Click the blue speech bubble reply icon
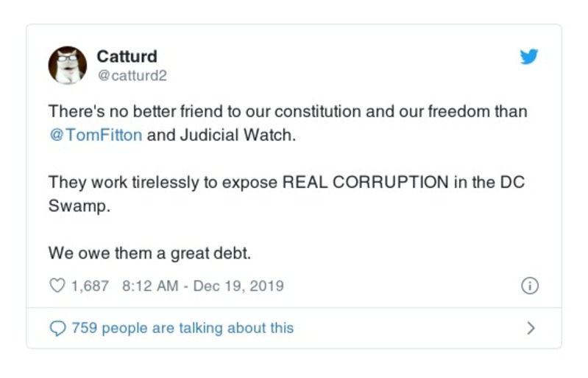The height and width of the screenshot is (378, 588). point(57,328)
